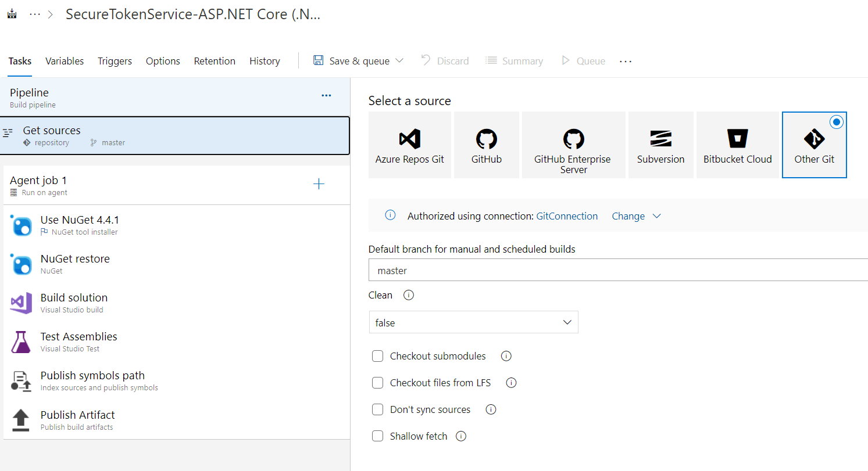Select the Get sources row
The image size is (868, 471).
pos(175,136)
